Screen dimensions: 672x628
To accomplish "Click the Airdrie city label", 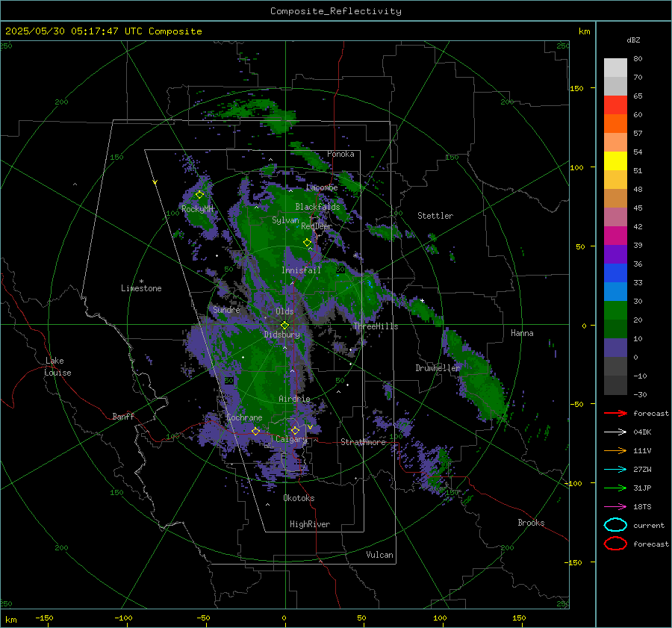I will [294, 399].
